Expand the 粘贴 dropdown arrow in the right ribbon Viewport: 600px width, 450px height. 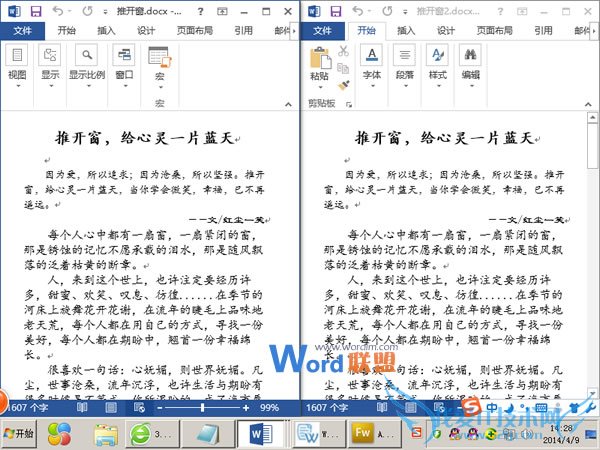(320, 87)
